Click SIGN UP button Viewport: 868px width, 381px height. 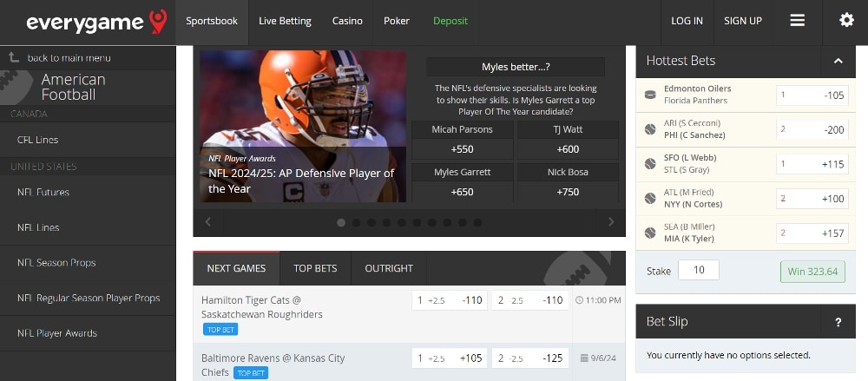coord(743,21)
